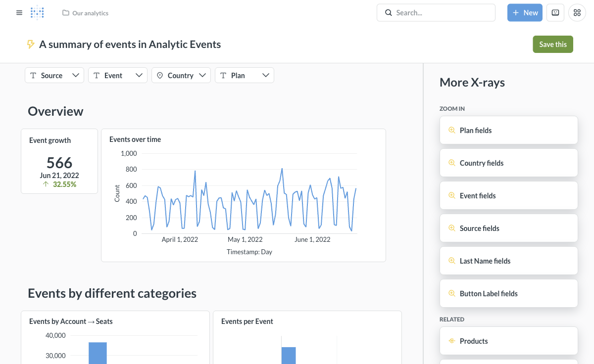Focus the Search input field
Viewport: 594px width, 364px height.
point(436,13)
